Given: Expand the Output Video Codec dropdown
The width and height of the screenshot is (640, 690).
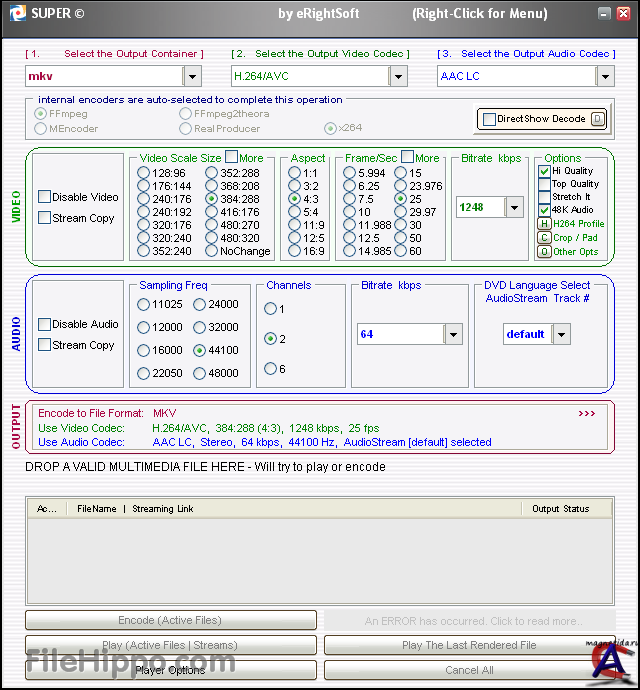Looking at the screenshot, I should point(398,76).
